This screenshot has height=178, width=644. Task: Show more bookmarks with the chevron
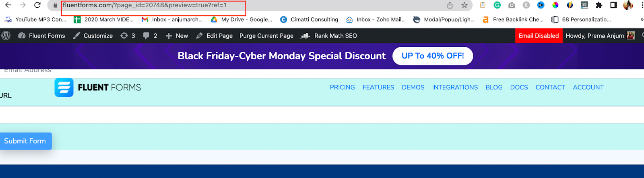point(641,19)
